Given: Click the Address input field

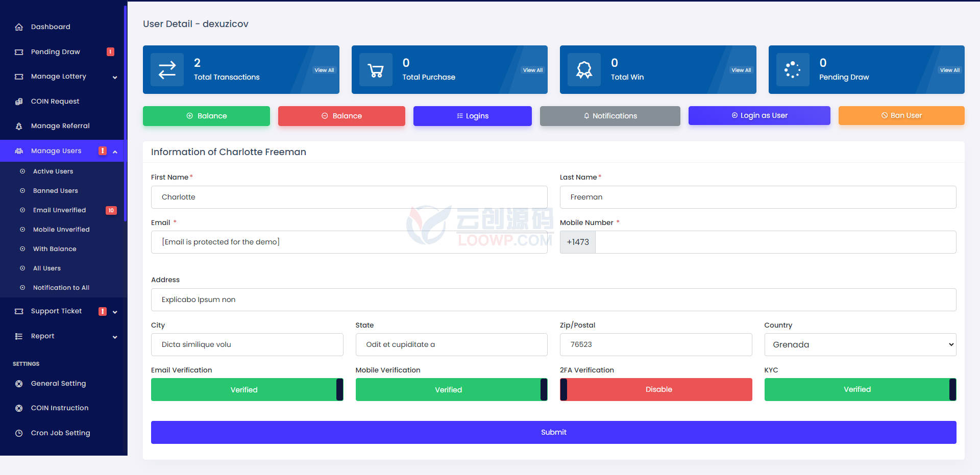Looking at the screenshot, I should [554, 300].
